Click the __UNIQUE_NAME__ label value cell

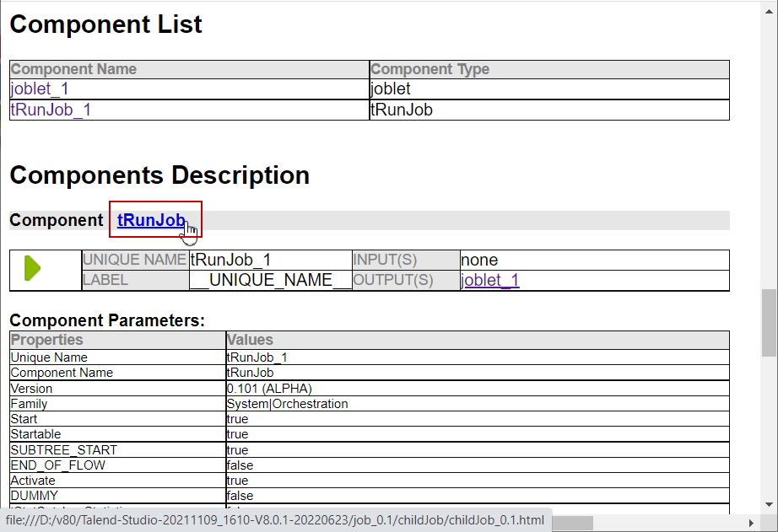tap(270, 281)
